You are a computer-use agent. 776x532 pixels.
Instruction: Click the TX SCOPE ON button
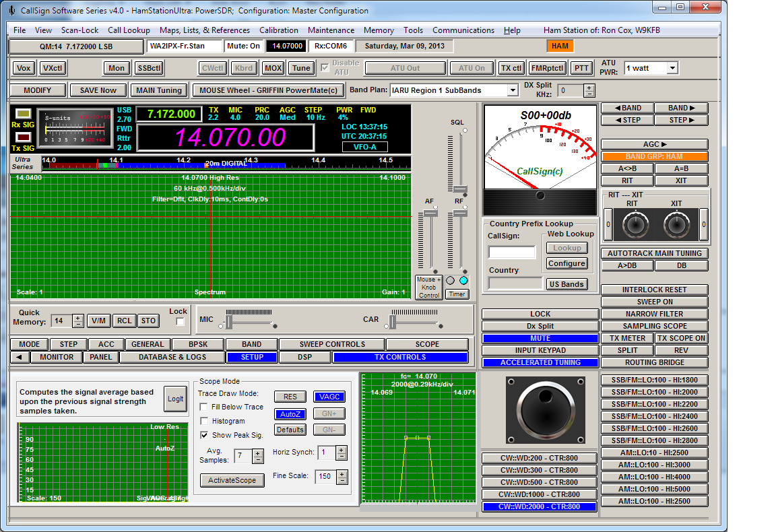click(682, 339)
